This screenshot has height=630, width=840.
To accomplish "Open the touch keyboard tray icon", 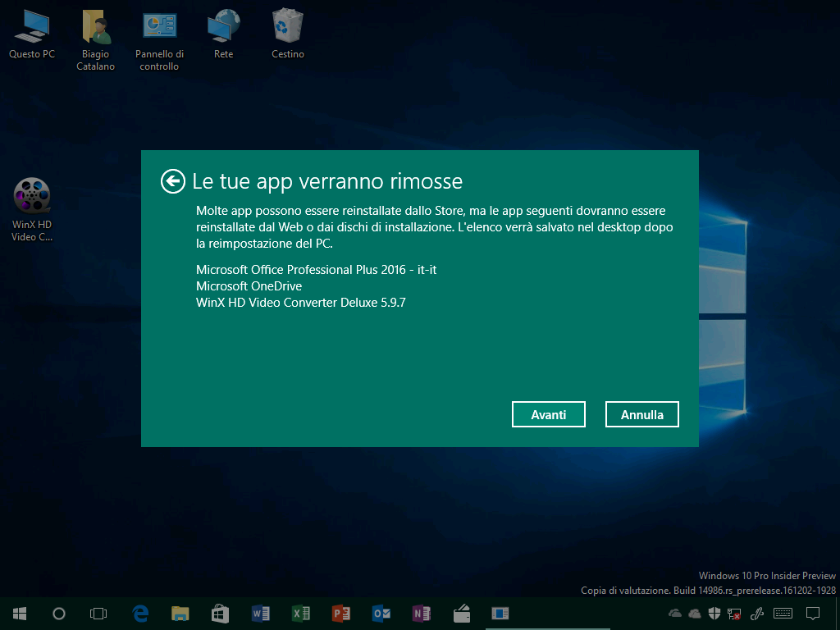I will [783, 614].
